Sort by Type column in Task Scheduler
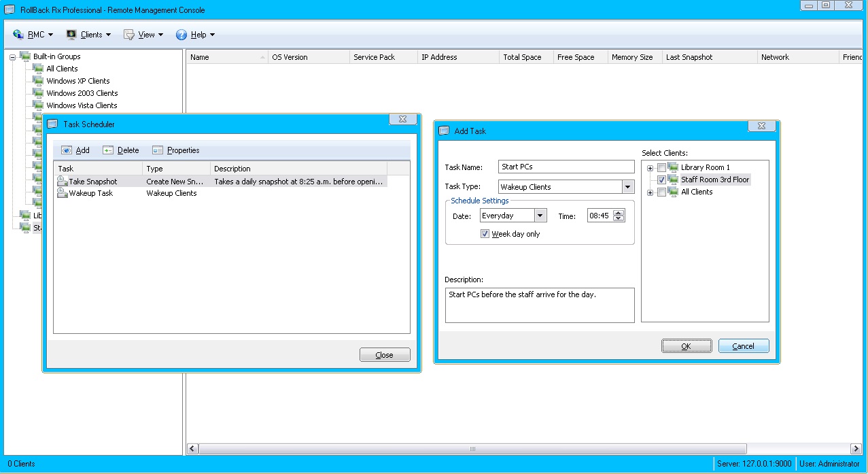Viewport: 868px width, 474px height. click(177, 169)
